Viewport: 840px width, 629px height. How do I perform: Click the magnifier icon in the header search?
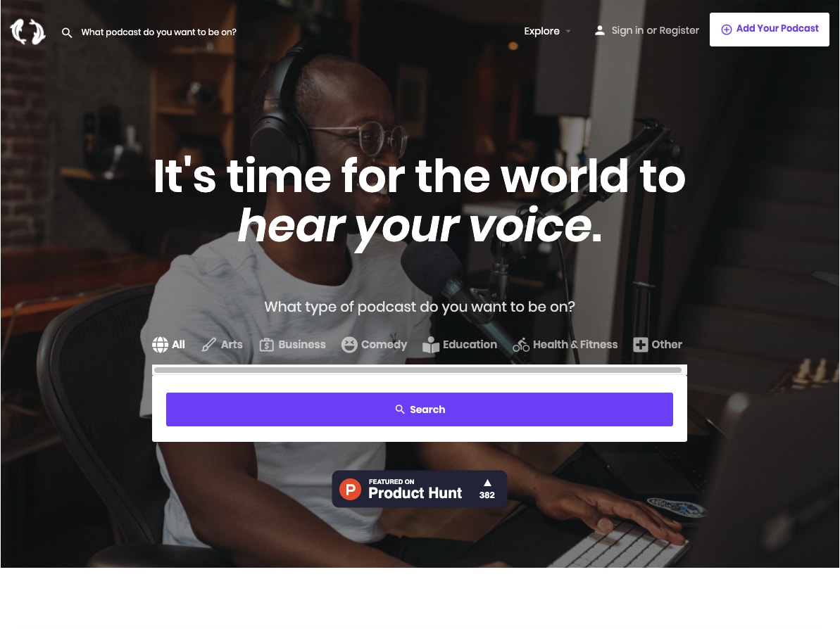[x=67, y=32]
